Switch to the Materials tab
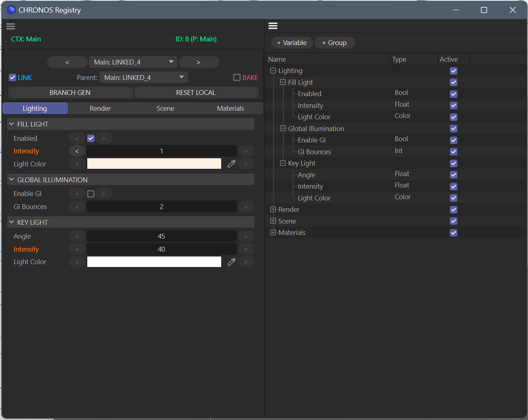528x420 pixels. coord(231,108)
